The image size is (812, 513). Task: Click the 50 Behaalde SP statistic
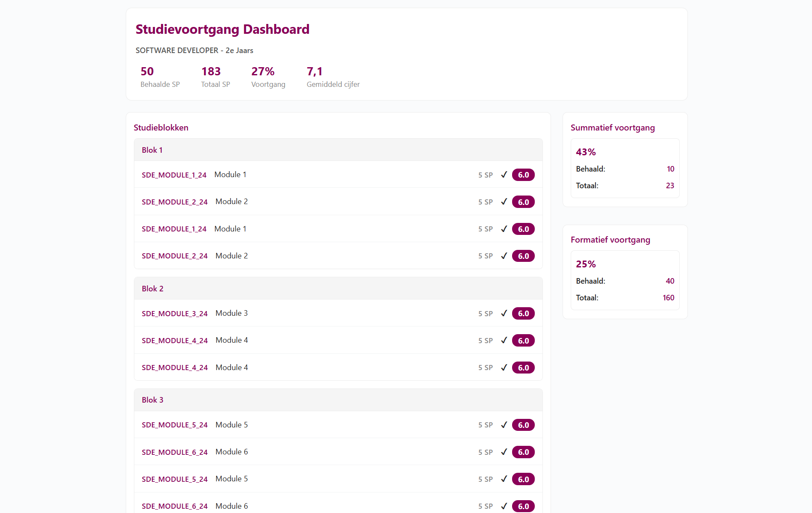click(160, 77)
